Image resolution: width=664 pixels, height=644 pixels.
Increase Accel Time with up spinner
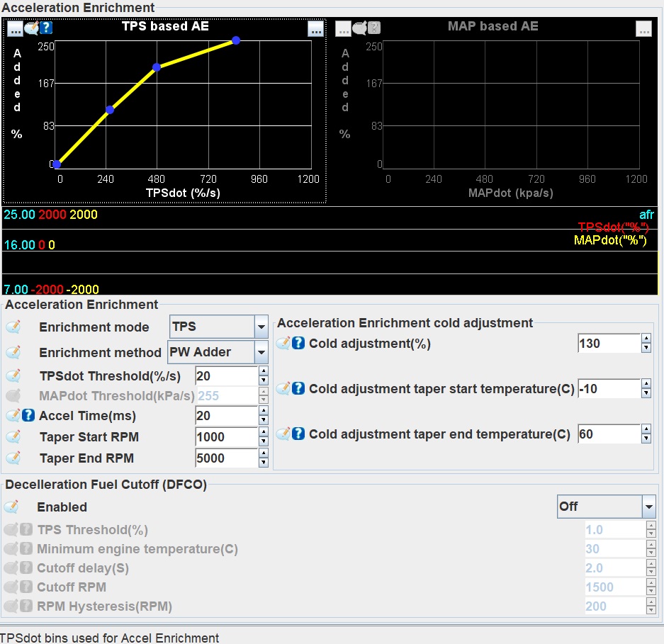pos(264,411)
